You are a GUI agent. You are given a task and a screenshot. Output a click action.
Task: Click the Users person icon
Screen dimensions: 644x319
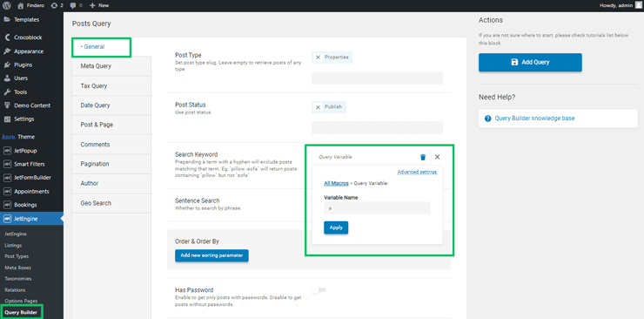[7, 78]
